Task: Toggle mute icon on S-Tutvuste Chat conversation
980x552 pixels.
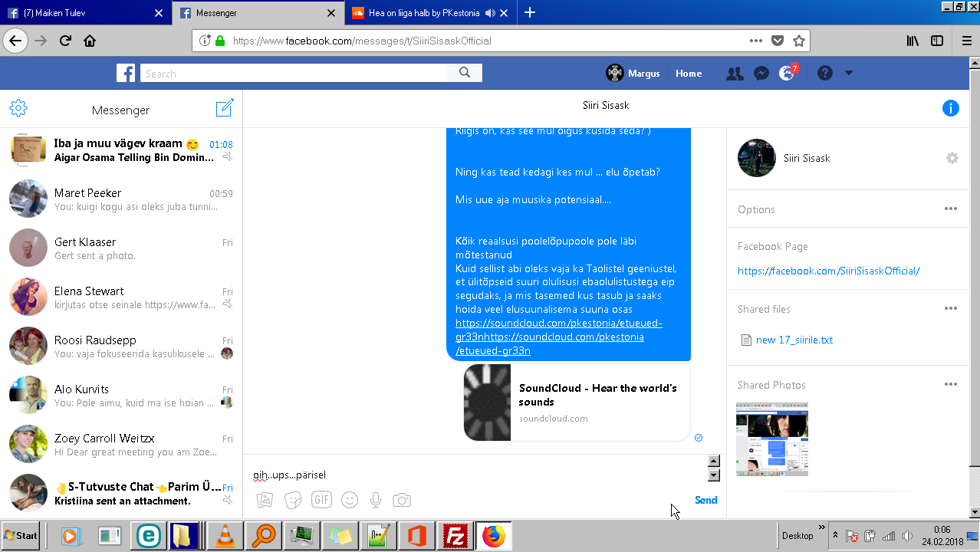Action: (228, 500)
